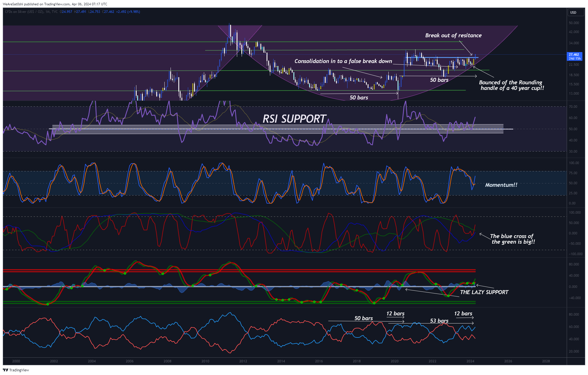The width and height of the screenshot is (588, 375).
Task: Click the 2022 year label on time axis
Action: click(432, 361)
